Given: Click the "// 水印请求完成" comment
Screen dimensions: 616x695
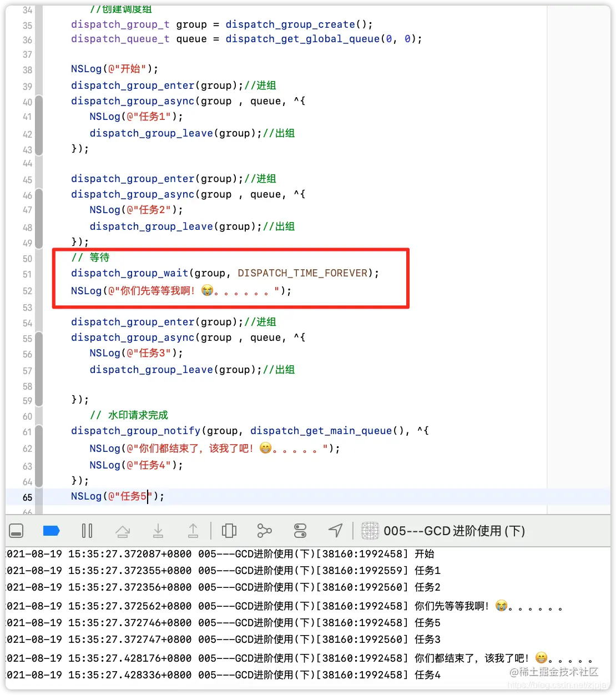Looking at the screenshot, I should click(x=129, y=415).
